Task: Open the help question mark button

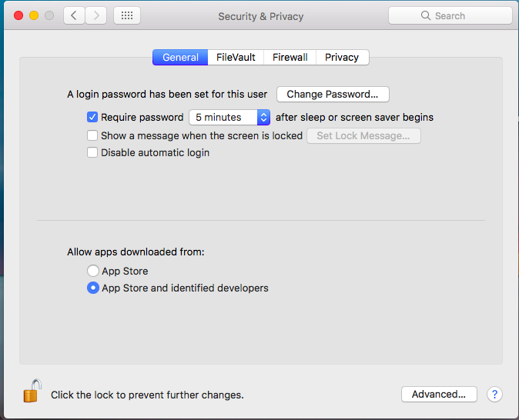Action: [494, 394]
